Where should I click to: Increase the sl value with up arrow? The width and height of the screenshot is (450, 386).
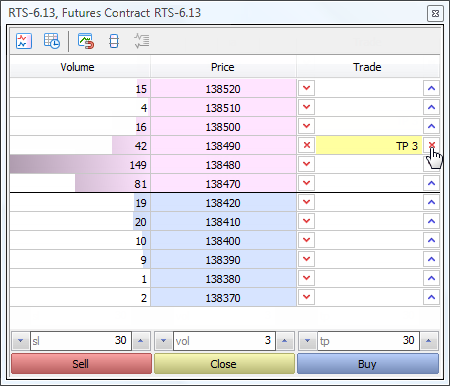click(141, 341)
